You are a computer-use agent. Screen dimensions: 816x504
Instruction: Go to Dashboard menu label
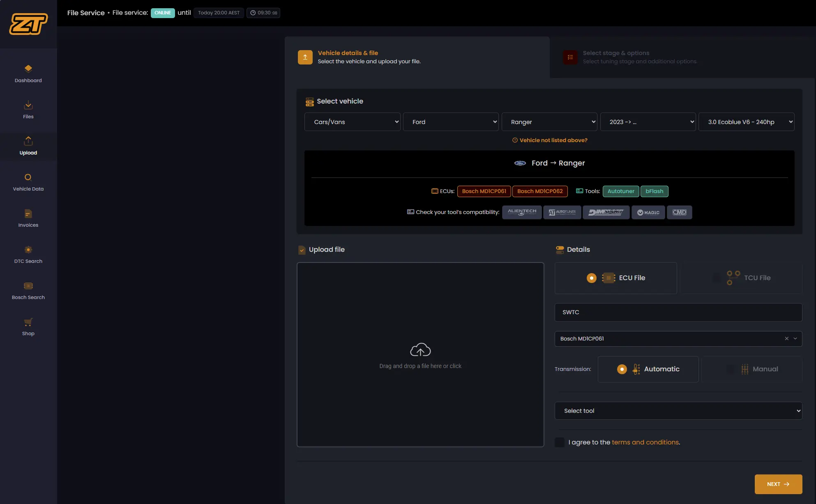[28, 81]
